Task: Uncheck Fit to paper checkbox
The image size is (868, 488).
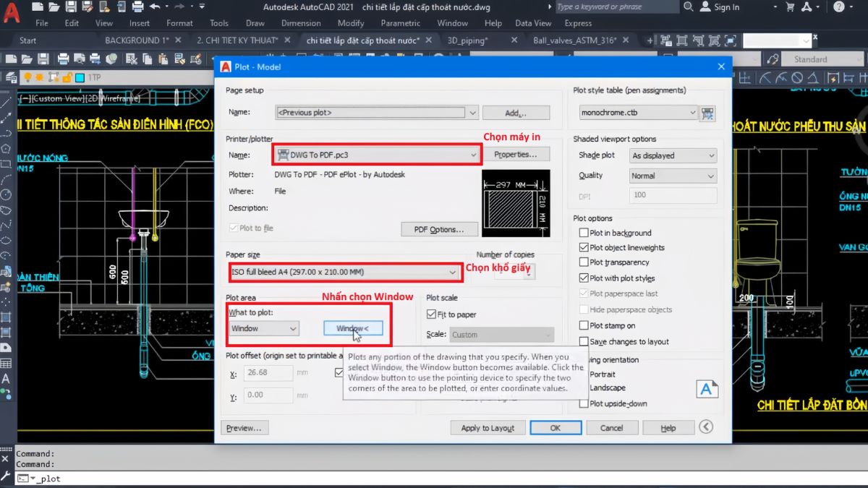Action: (432, 314)
